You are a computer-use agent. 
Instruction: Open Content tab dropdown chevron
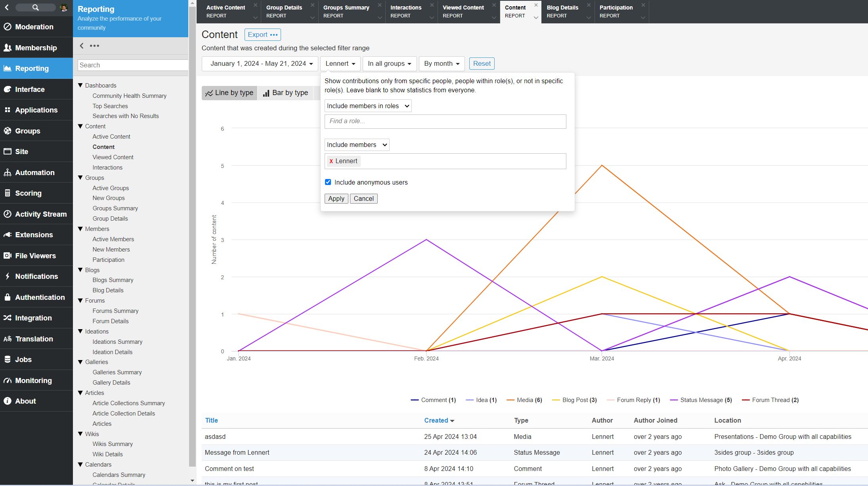pyautogui.click(x=536, y=17)
